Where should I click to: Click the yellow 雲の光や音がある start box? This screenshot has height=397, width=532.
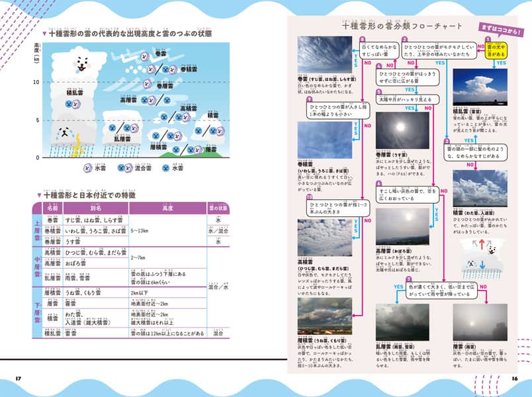[x=496, y=50]
